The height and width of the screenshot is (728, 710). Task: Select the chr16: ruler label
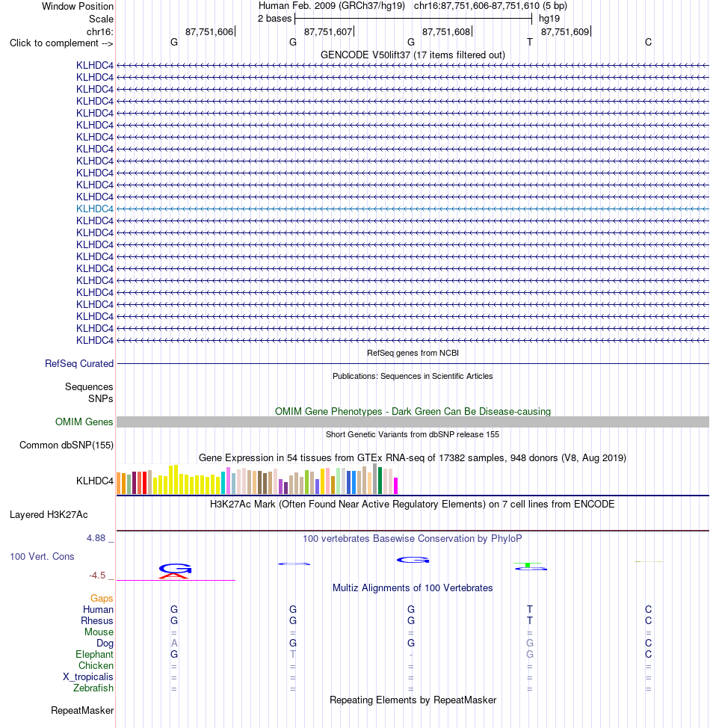pyautogui.click(x=100, y=31)
